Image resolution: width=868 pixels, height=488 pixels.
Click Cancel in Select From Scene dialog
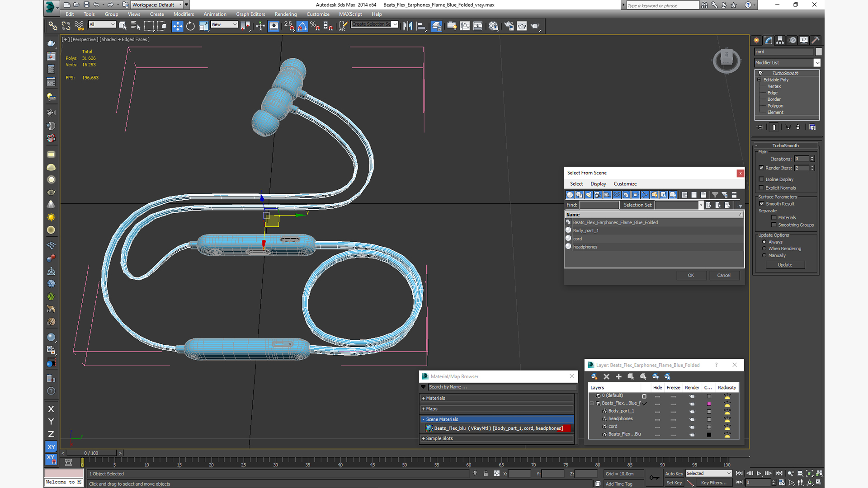pos(724,275)
